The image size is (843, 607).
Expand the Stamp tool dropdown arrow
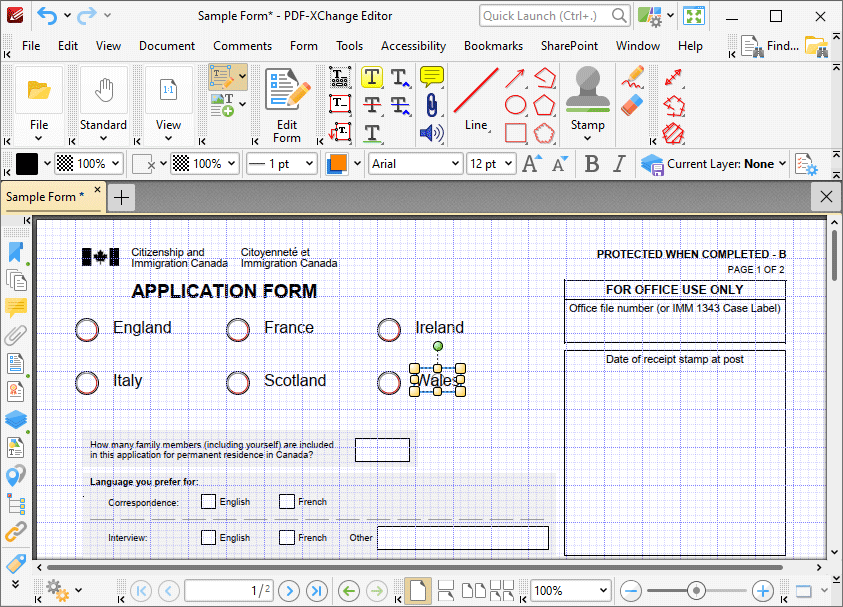click(587, 138)
